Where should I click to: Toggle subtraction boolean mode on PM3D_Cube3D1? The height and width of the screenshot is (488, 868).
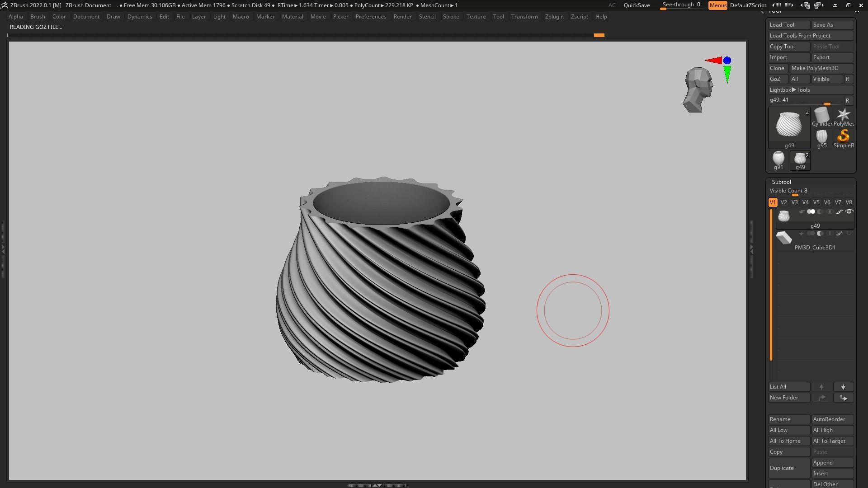coord(820,233)
